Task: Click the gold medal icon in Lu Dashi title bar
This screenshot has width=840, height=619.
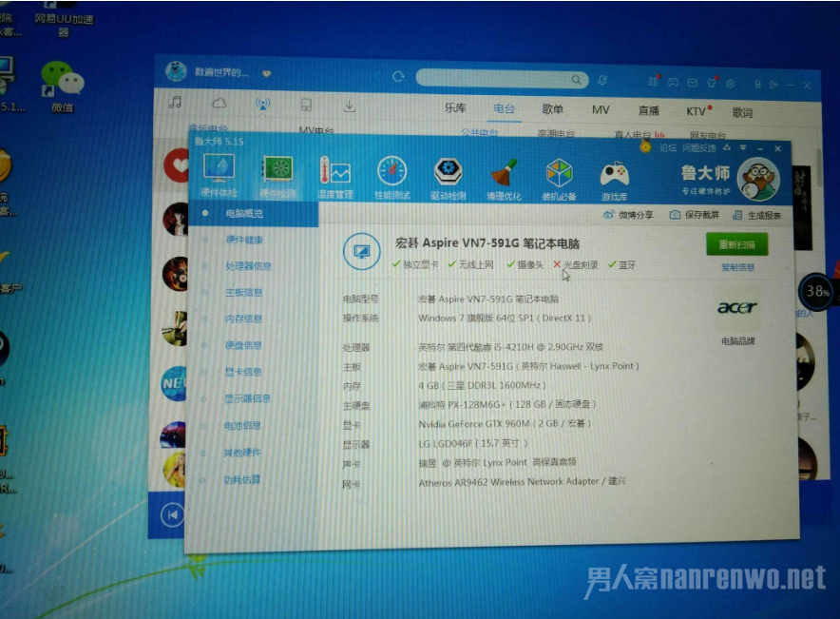Action: (x=645, y=146)
